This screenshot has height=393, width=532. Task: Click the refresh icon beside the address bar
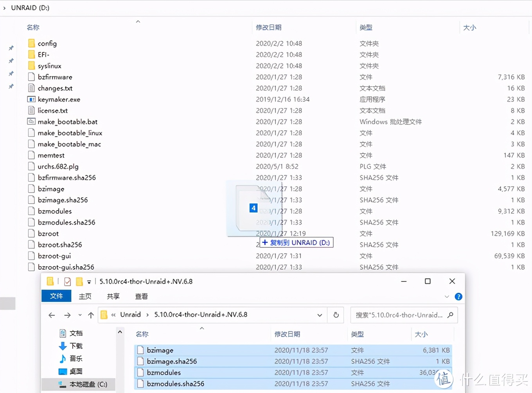pyautogui.click(x=336, y=315)
